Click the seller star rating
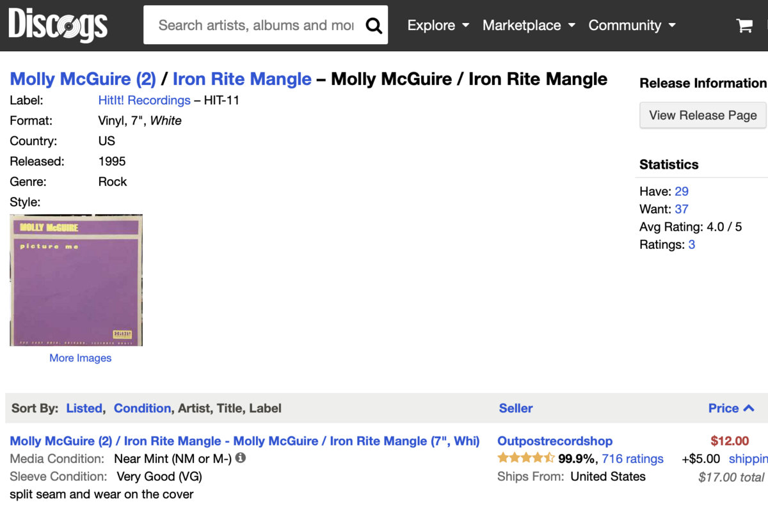 pos(525,458)
